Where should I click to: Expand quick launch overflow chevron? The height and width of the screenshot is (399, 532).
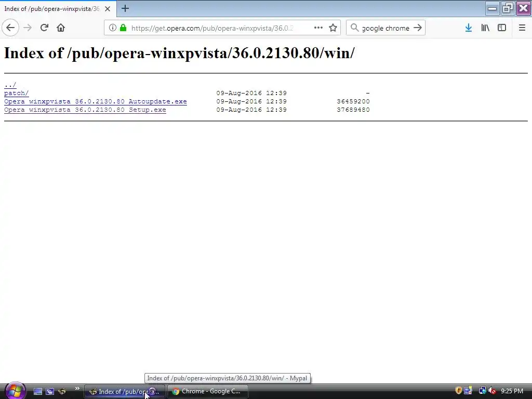click(x=77, y=389)
